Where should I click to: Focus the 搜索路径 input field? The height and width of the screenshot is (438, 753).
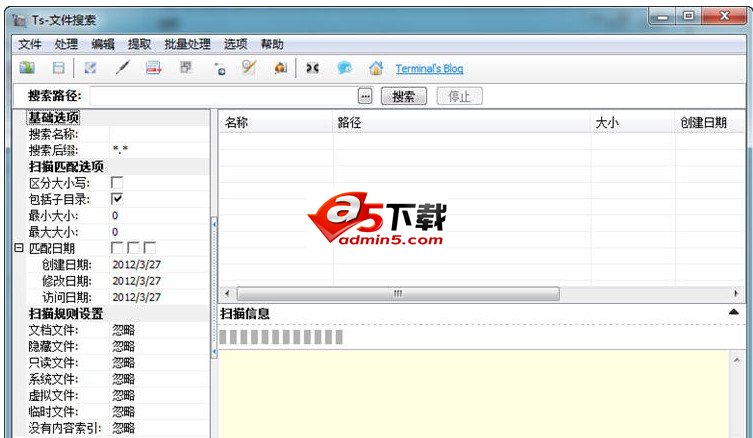coord(223,96)
